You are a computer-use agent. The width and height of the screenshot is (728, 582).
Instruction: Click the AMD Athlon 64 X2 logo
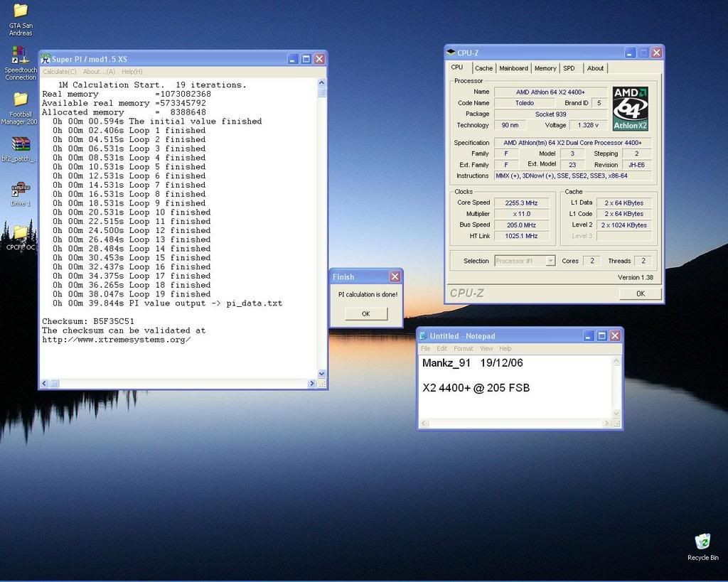(631, 109)
